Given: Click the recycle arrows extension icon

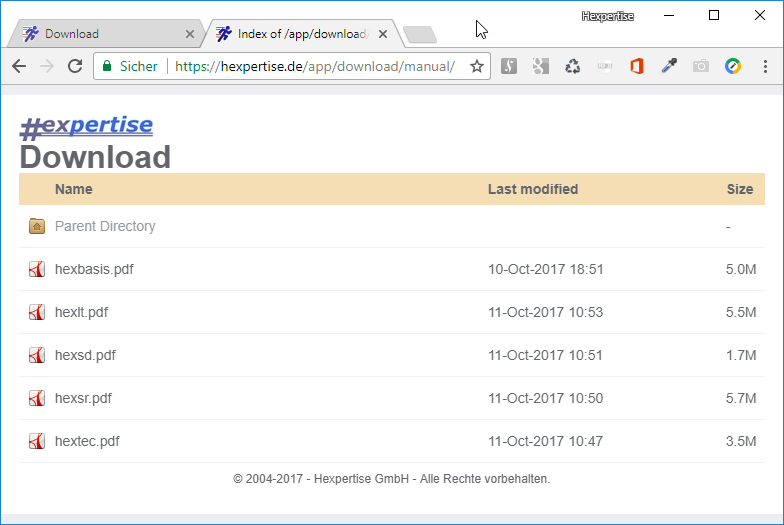Looking at the screenshot, I should click(x=572, y=66).
